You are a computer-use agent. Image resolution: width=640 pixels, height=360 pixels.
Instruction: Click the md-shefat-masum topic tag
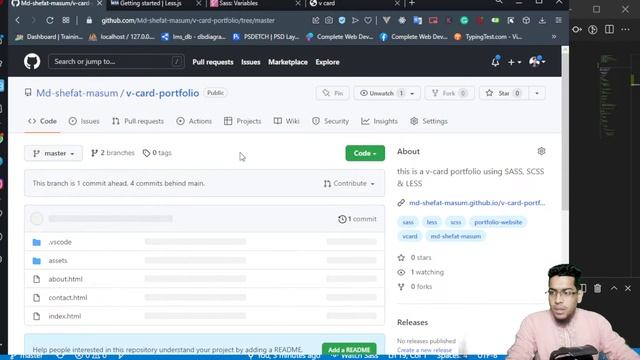coord(456,236)
